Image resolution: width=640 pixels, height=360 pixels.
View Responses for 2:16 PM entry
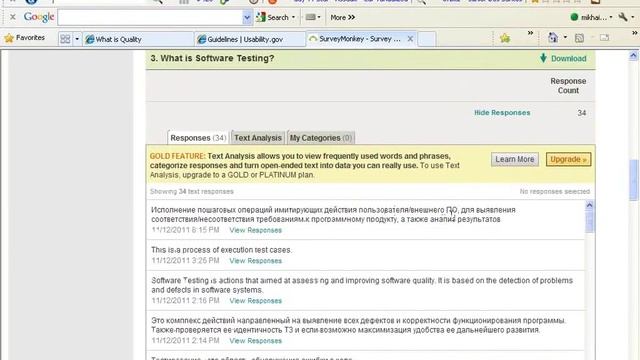click(x=256, y=301)
